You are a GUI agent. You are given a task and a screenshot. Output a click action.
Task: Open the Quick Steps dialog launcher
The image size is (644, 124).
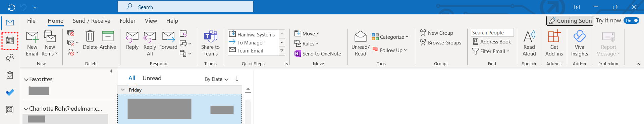click(286, 64)
